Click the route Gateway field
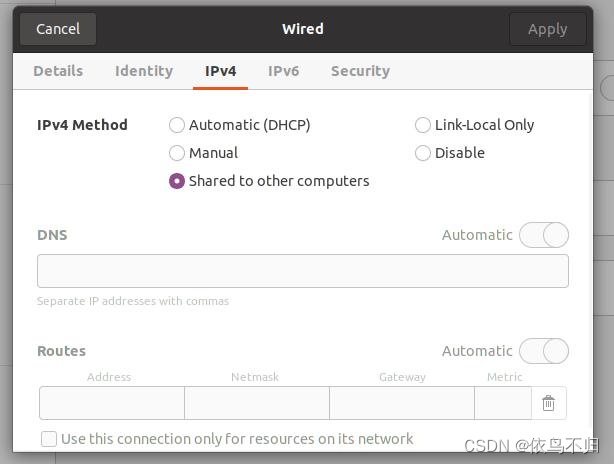This screenshot has width=614, height=464. 402,403
